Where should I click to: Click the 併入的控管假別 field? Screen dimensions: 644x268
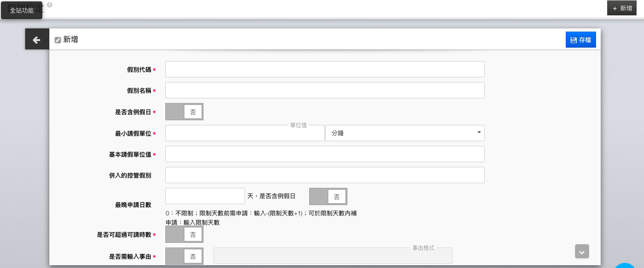325,175
